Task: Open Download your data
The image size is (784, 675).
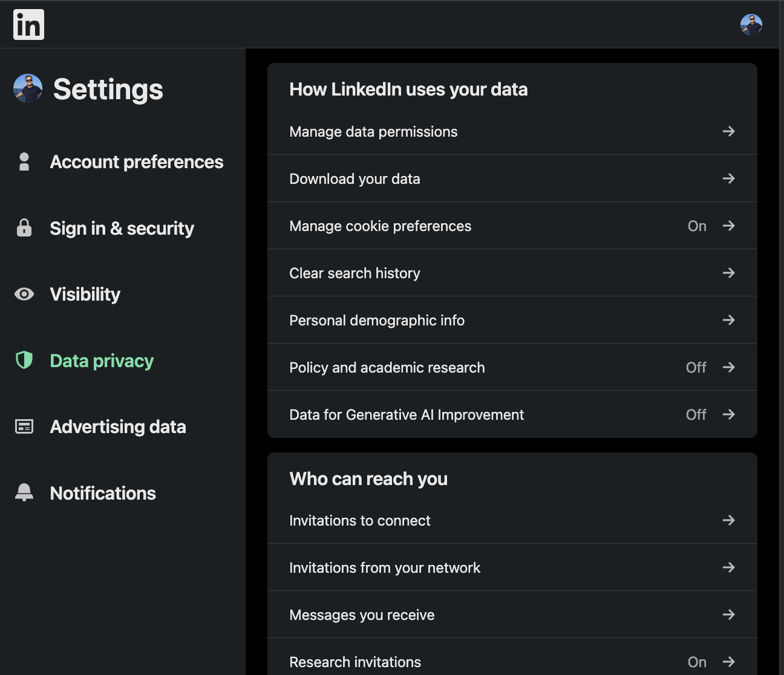Action: pyautogui.click(x=354, y=178)
